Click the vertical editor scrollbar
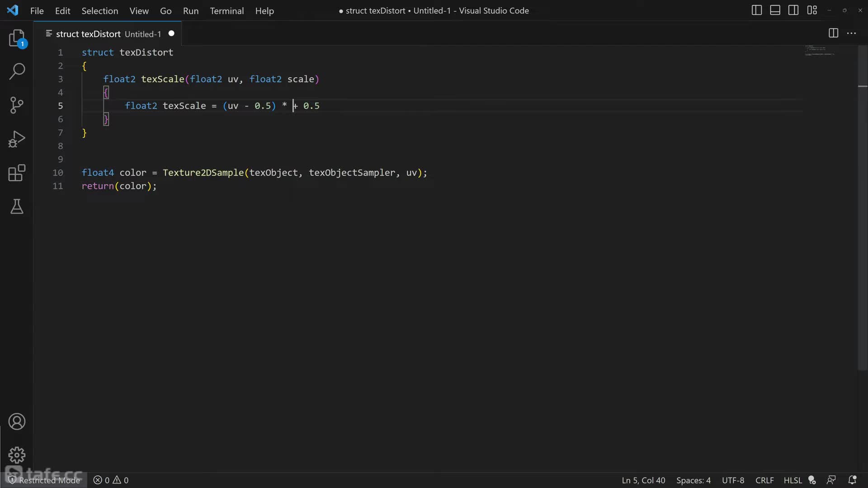This screenshot has width=868, height=488. click(x=862, y=208)
